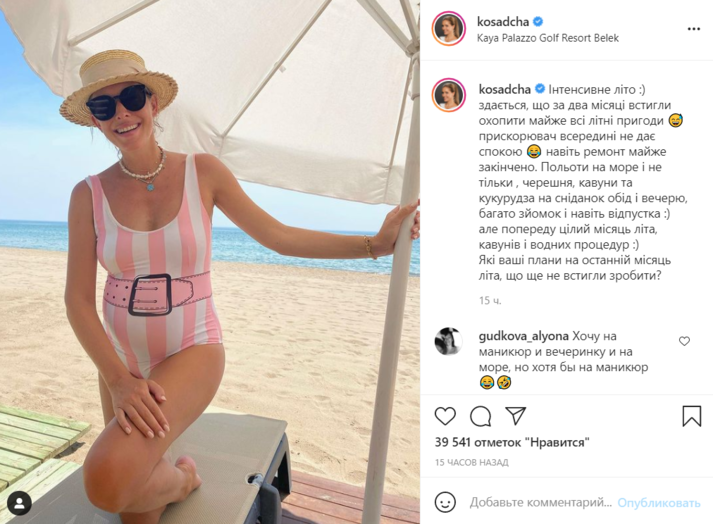Open the kosadcha username in post header

(503, 21)
